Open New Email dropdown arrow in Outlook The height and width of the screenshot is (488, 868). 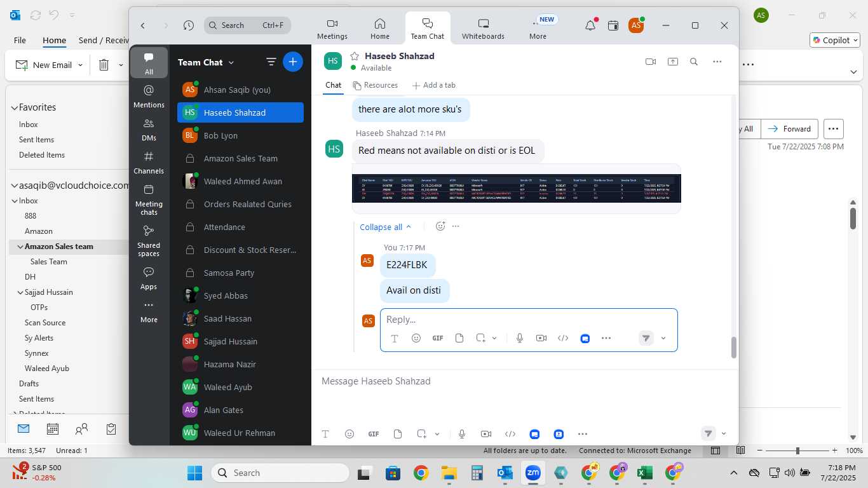(80, 65)
